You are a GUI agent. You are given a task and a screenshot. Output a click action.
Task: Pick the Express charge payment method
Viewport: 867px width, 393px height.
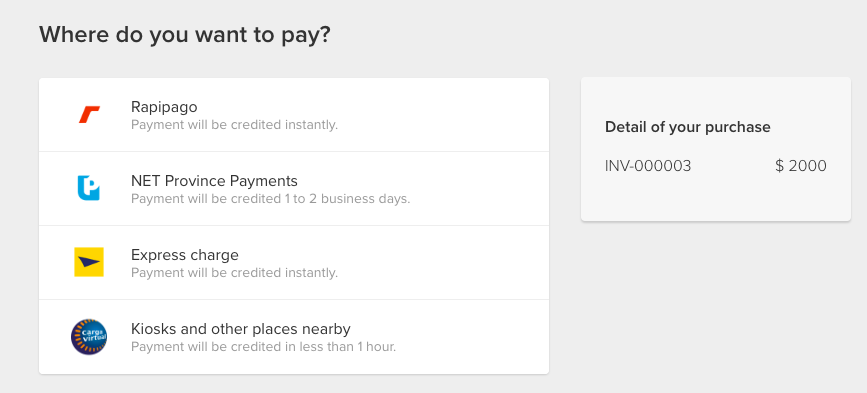294,263
